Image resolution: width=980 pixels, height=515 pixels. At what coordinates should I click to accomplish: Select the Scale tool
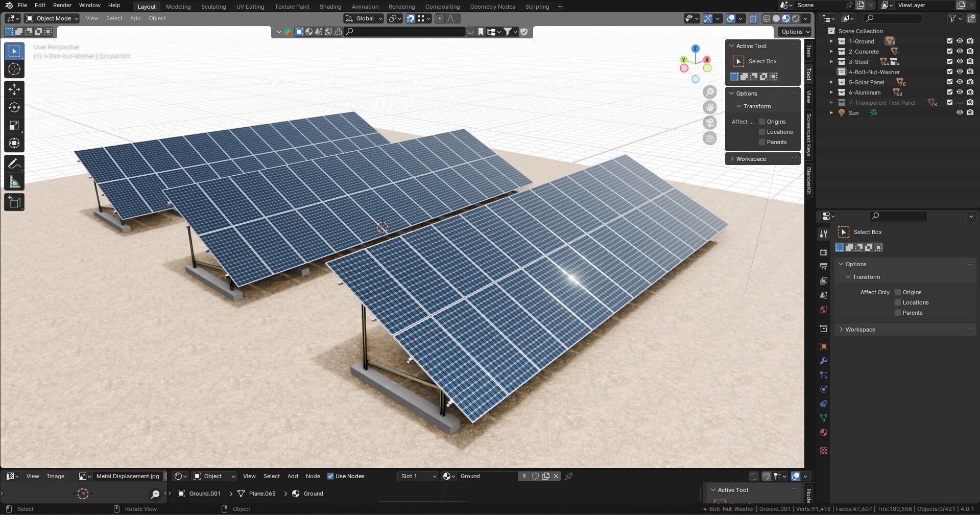pyautogui.click(x=14, y=125)
